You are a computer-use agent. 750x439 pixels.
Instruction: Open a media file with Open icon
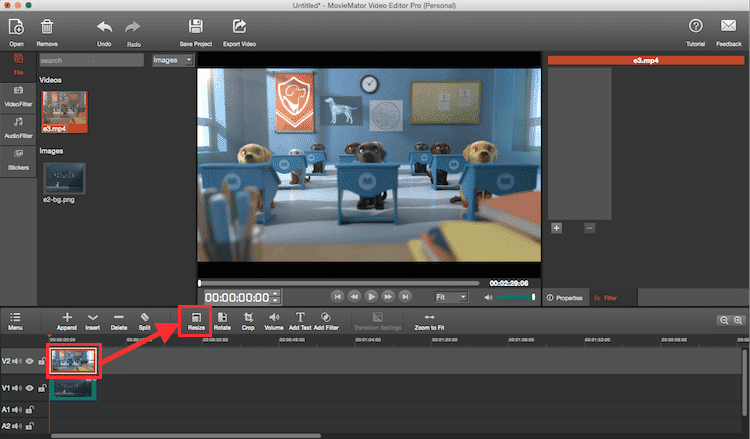16,27
